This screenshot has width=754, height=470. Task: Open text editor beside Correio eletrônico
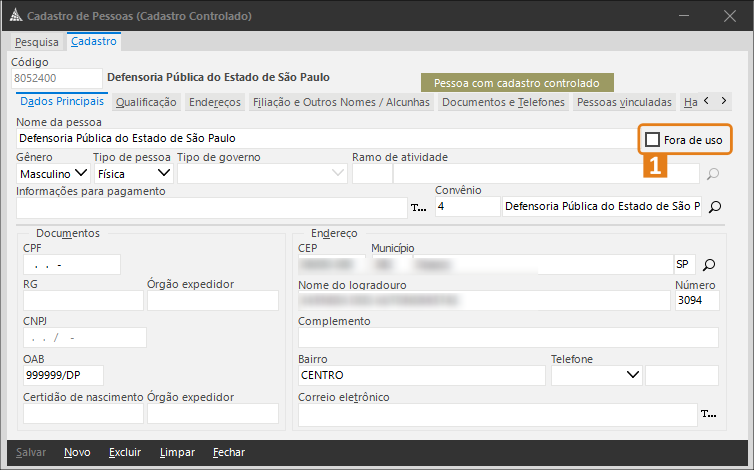point(708,414)
